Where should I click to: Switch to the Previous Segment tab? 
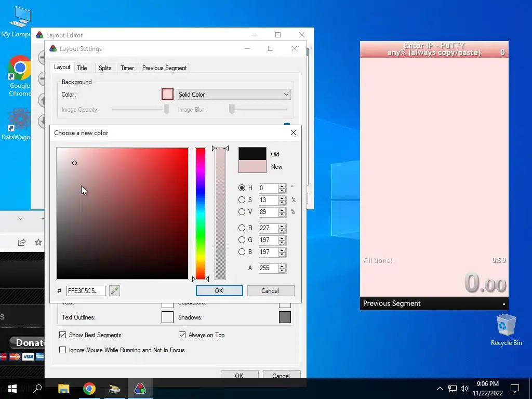pos(164,68)
